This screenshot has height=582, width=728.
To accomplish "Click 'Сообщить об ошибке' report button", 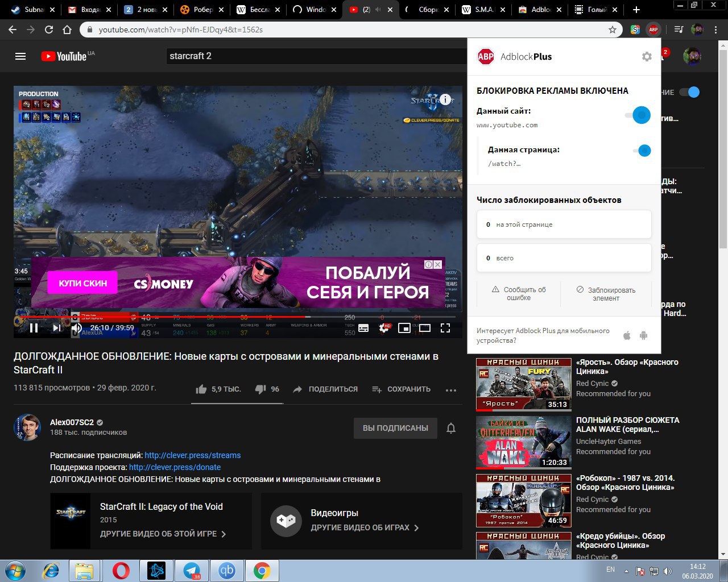I will [519, 294].
